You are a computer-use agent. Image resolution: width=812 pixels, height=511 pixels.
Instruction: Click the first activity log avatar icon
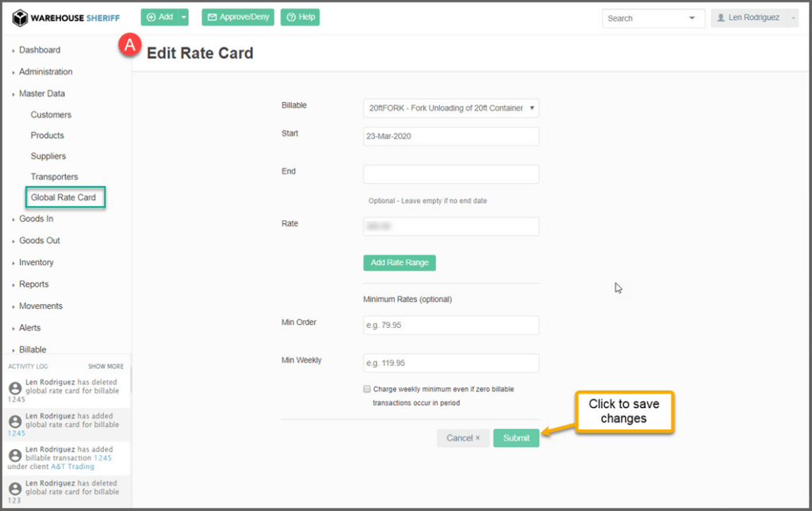coord(15,387)
